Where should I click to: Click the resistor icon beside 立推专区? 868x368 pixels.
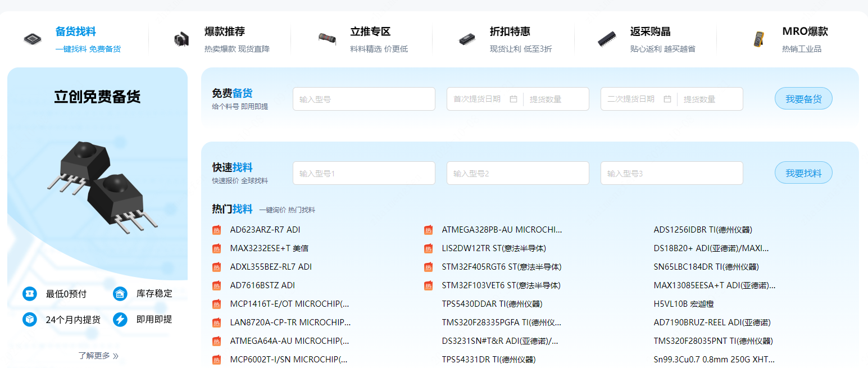pyautogui.click(x=326, y=39)
